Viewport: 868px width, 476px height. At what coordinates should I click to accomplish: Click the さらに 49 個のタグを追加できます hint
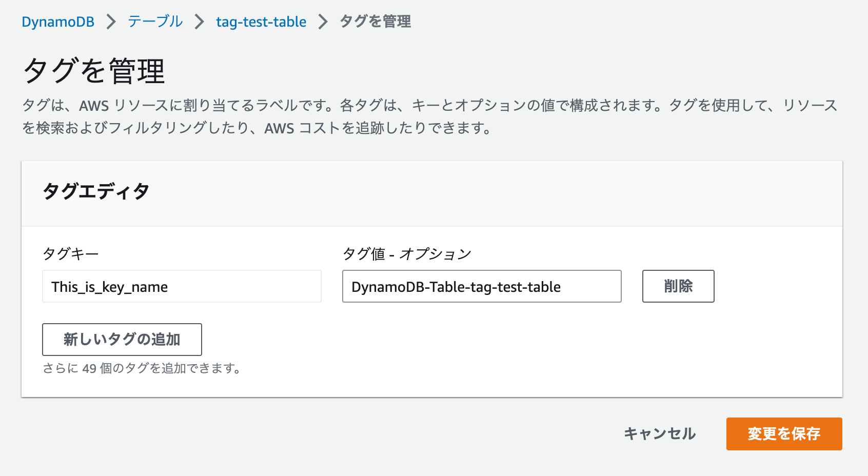(142, 368)
